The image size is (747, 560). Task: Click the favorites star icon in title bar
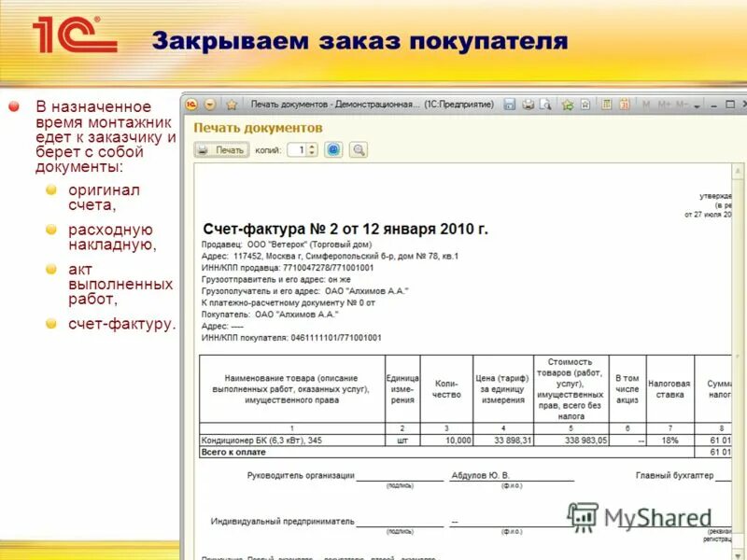click(232, 105)
